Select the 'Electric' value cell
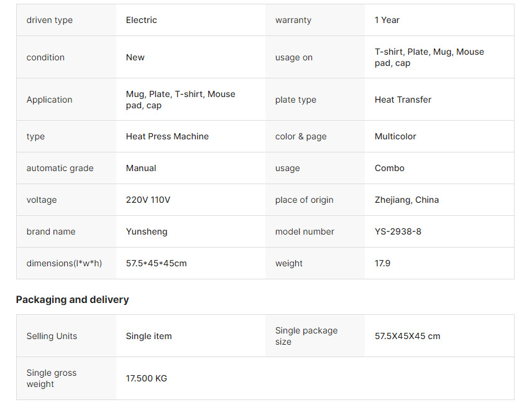 pyautogui.click(x=142, y=21)
